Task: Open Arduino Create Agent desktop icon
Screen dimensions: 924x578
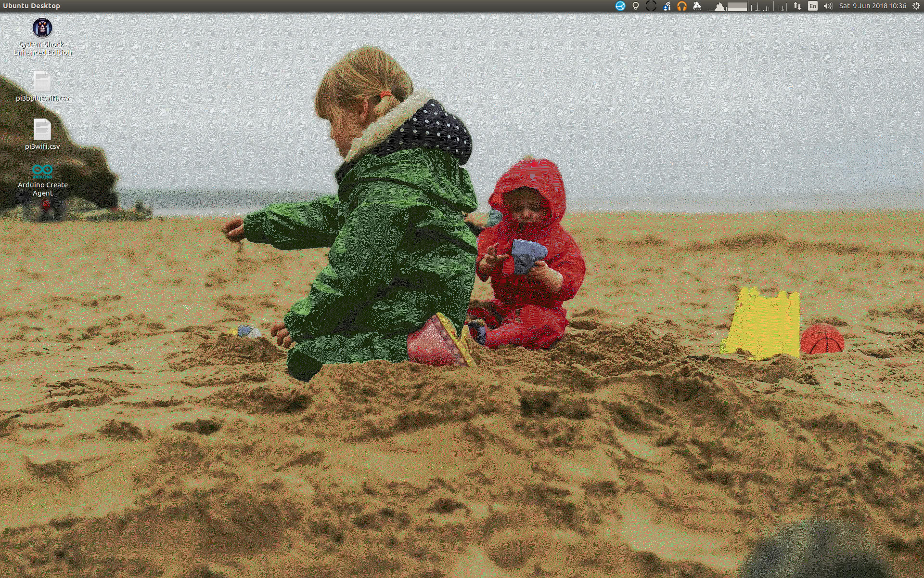Action: pyautogui.click(x=42, y=171)
